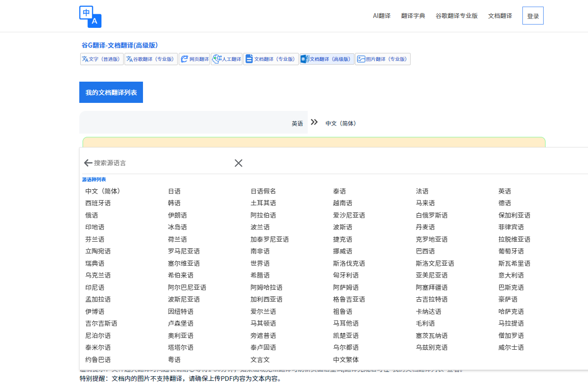Open 人工翻译 service

227,59
